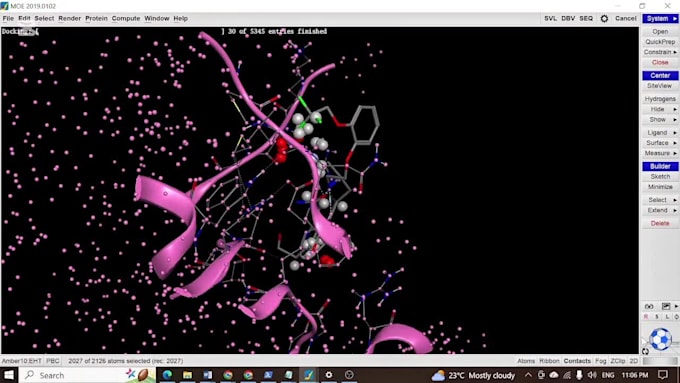This screenshot has width=680, height=383.
Task: Toggle the S solvent button
Action: (657, 317)
